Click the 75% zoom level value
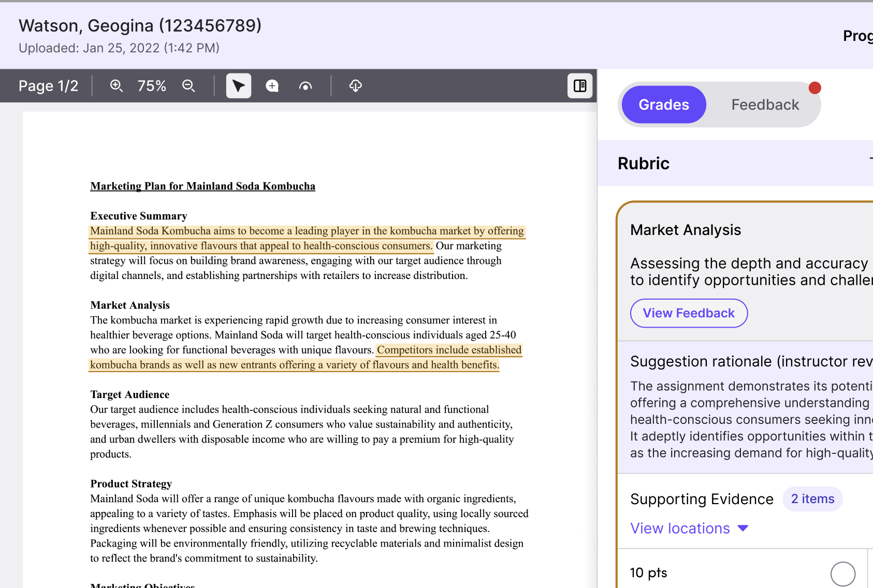The width and height of the screenshot is (873, 588). (x=152, y=86)
